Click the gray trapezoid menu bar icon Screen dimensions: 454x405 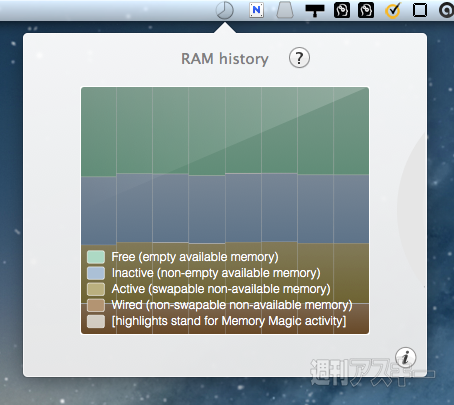285,10
